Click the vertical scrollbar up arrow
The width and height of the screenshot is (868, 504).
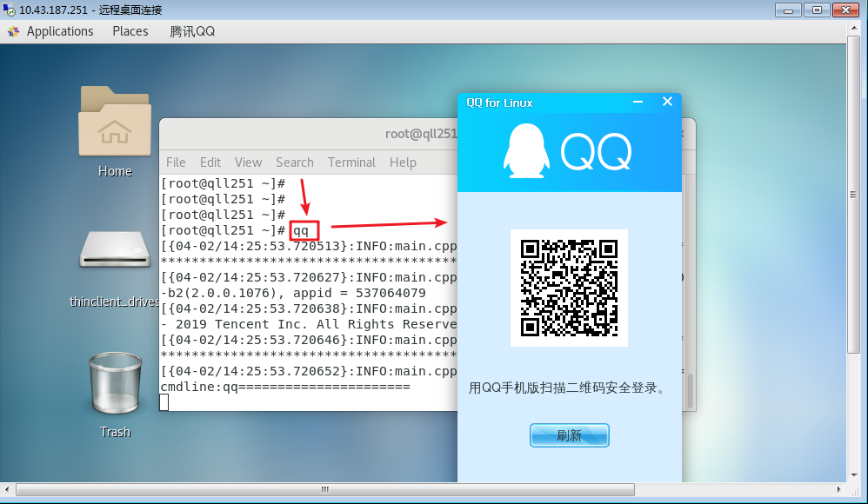click(853, 28)
